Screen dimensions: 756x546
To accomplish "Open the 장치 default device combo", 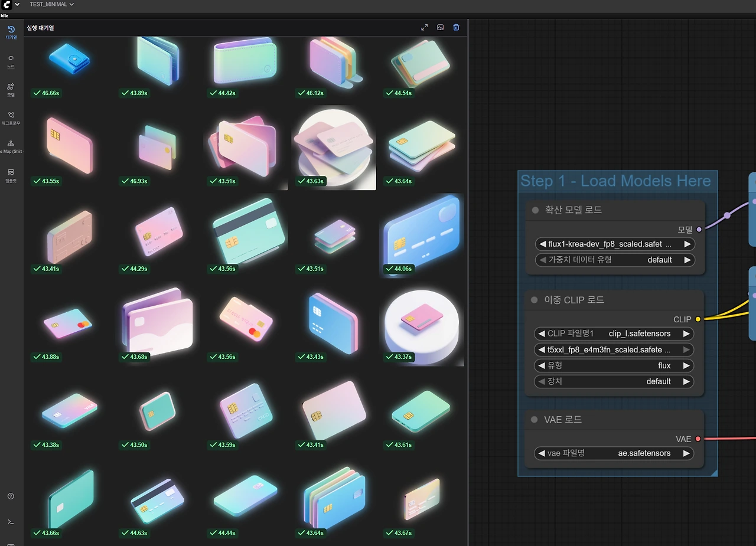I will pyautogui.click(x=615, y=381).
